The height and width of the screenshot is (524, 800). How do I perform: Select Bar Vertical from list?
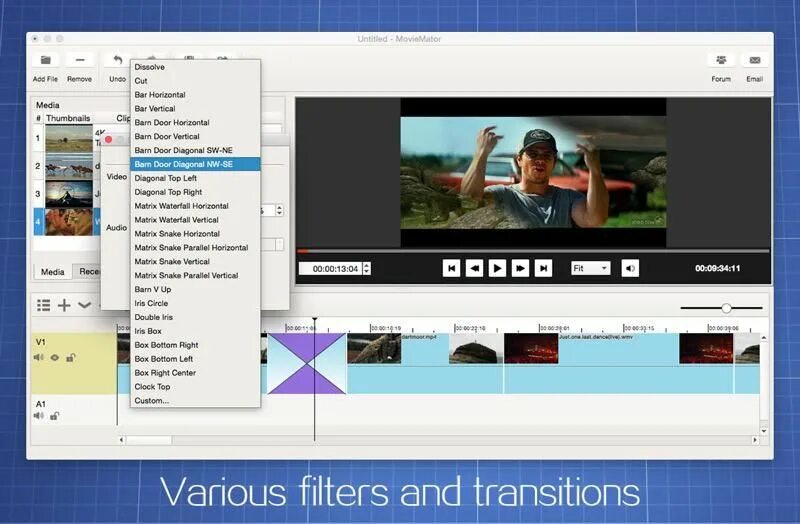pos(195,109)
